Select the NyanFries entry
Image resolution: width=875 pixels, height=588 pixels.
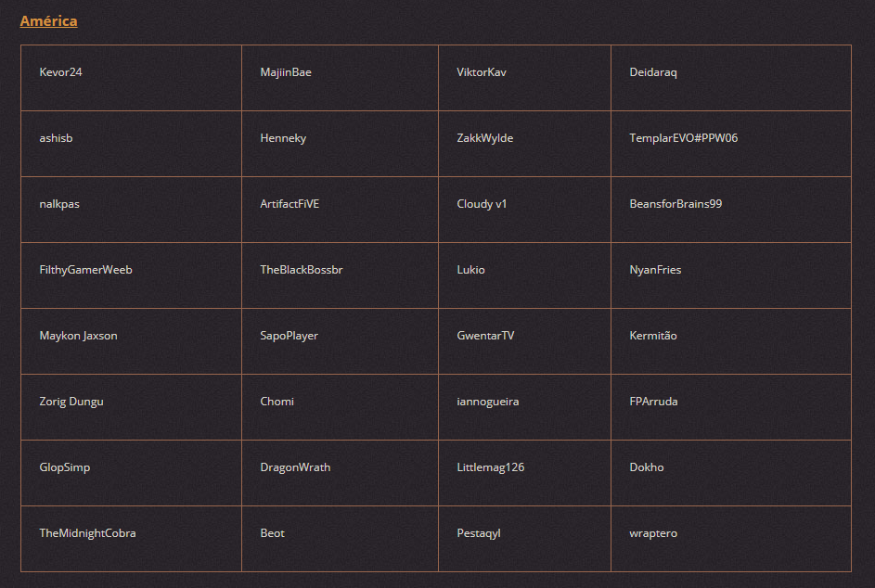pos(655,270)
